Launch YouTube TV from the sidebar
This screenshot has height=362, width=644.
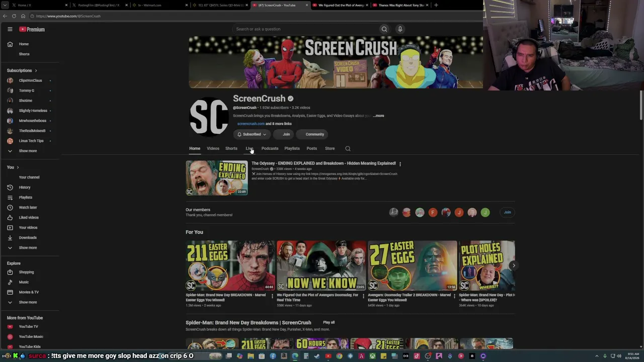(x=28, y=326)
